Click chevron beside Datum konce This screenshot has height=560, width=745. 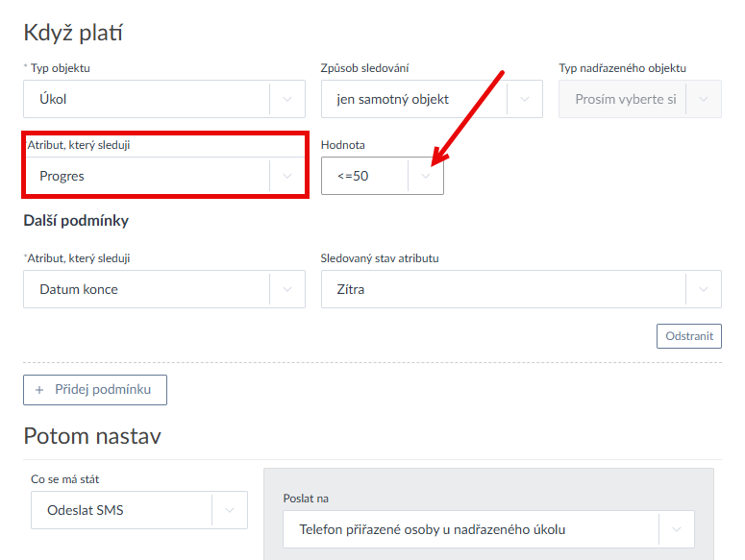pyautogui.click(x=286, y=289)
